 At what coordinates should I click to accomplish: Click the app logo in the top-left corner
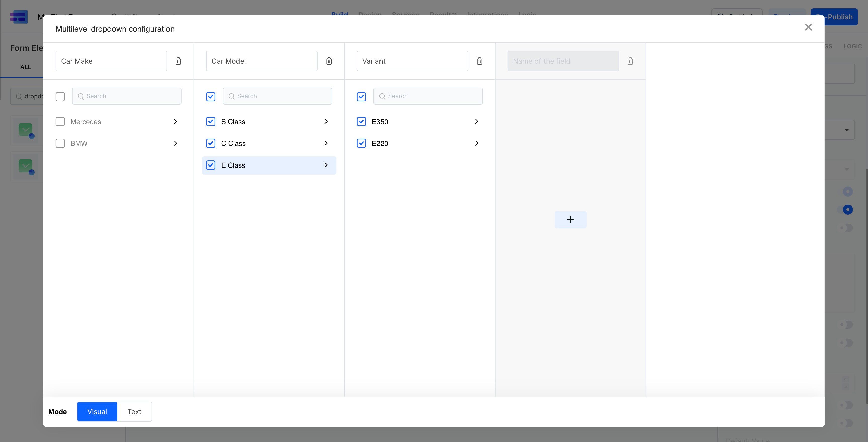point(19,17)
